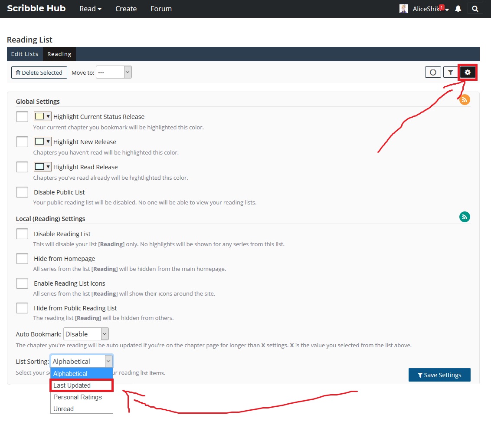
Task: Check the Disable Public List box
Action: [22, 192]
